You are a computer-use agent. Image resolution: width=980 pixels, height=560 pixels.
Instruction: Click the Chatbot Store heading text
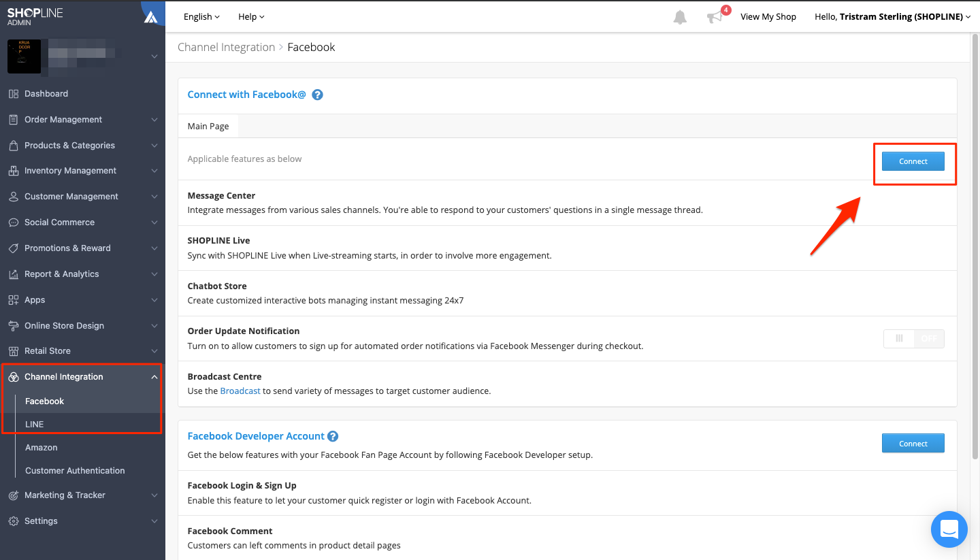click(217, 286)
